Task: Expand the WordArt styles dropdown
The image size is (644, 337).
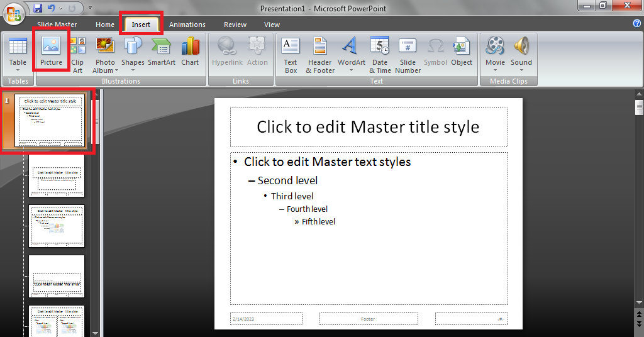Action: point(351,70)
